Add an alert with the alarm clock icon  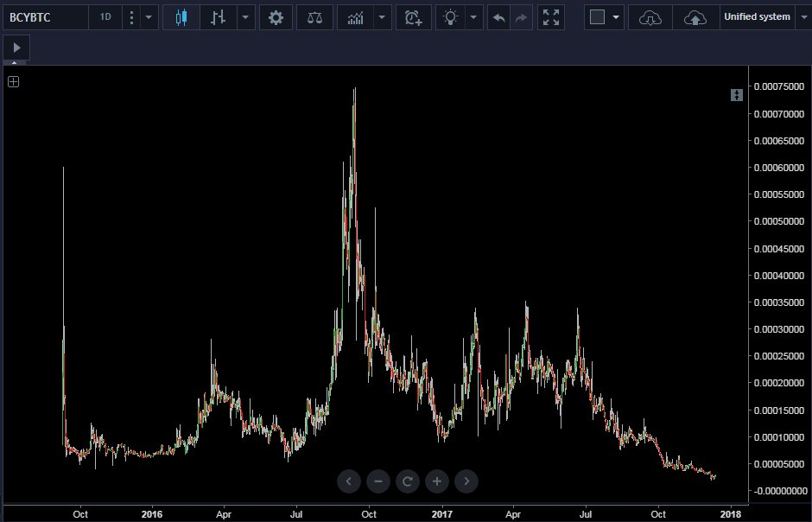413,17
